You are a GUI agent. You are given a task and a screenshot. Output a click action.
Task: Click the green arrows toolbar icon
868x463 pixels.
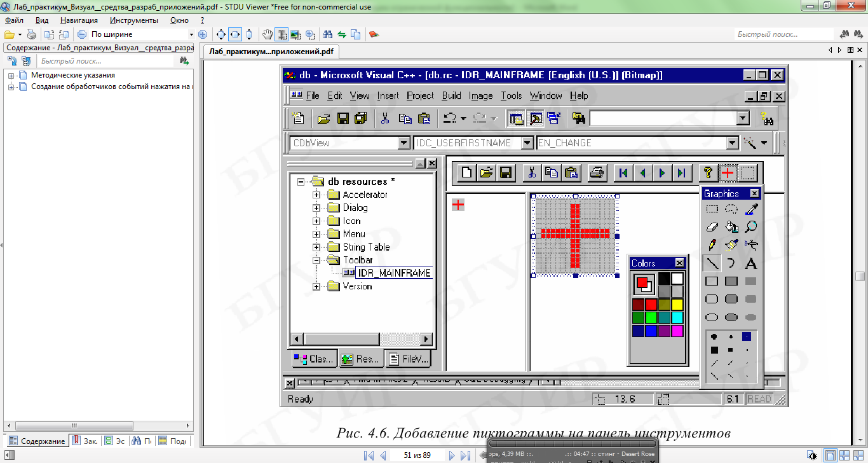[342, 34]
